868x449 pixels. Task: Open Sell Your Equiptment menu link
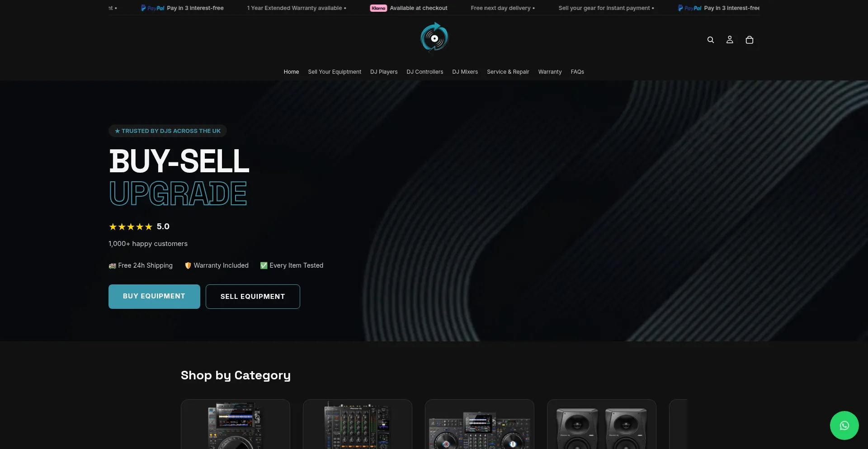pyautogui.click(x=335, y=72)
